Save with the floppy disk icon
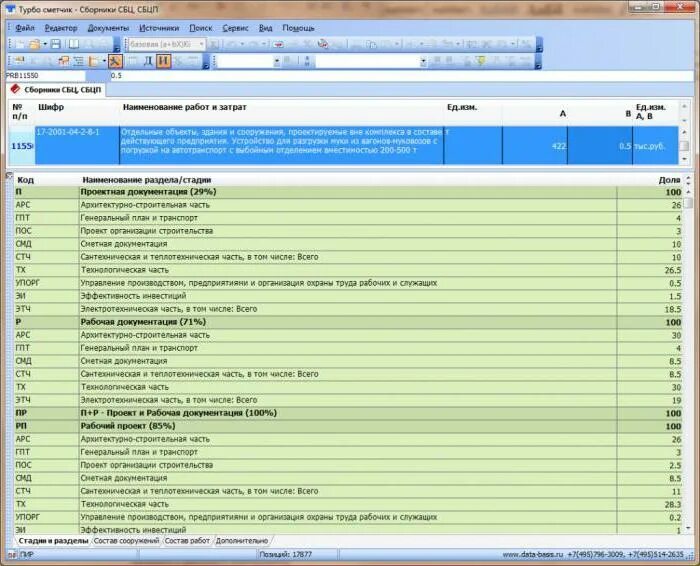The height and width of the screenshot is (566, 700). pos(55,44)
